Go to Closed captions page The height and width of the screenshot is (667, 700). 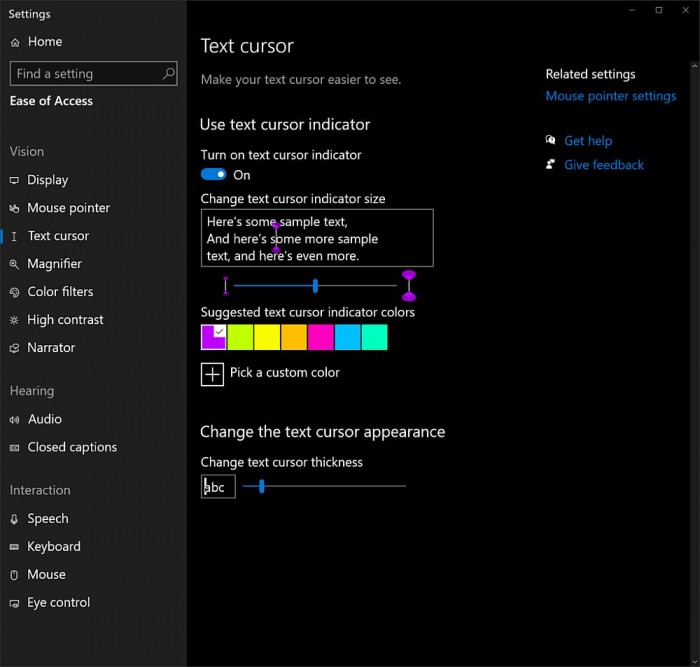(x=71, y=447)
